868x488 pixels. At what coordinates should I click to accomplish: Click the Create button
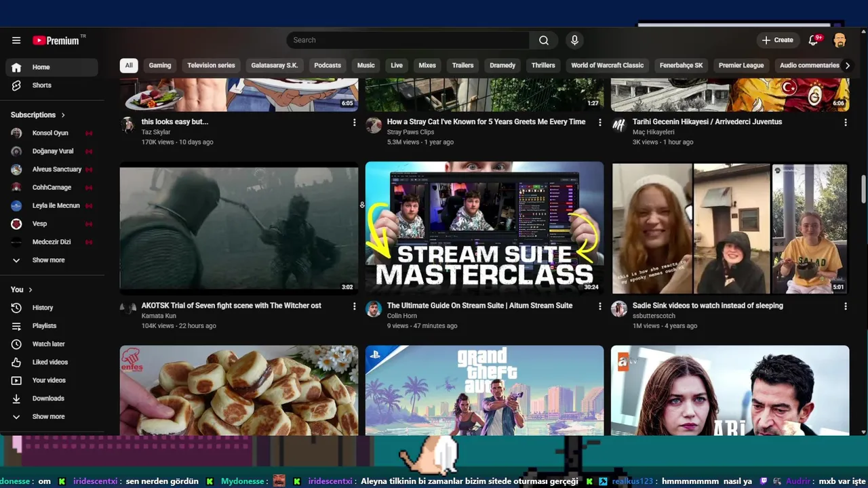pos(777,41)
